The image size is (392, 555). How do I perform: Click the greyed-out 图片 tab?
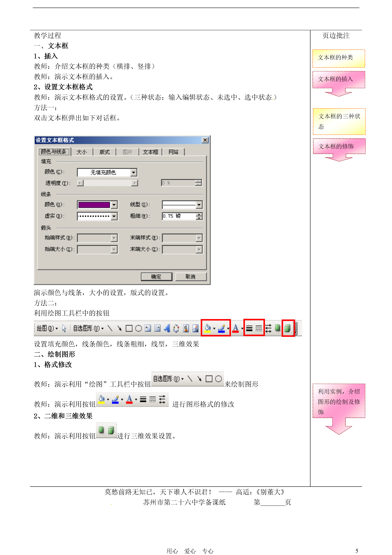pyautogui.click(x=127, y=152)
